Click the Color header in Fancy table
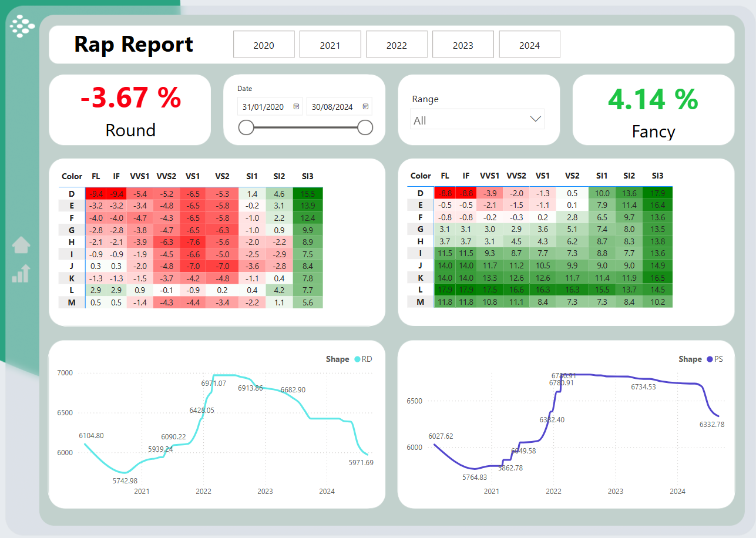 click(x=421, y=176)
